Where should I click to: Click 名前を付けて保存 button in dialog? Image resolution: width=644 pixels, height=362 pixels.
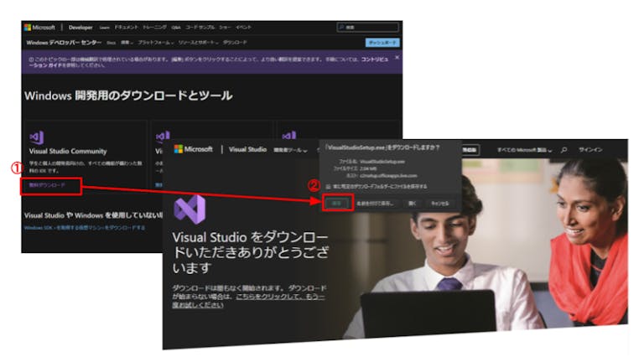click(375, 204)
